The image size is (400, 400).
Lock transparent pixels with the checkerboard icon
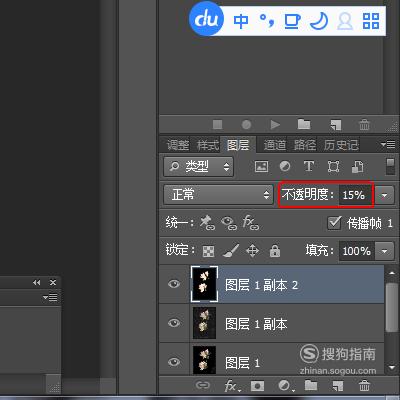tap(209, 251)
